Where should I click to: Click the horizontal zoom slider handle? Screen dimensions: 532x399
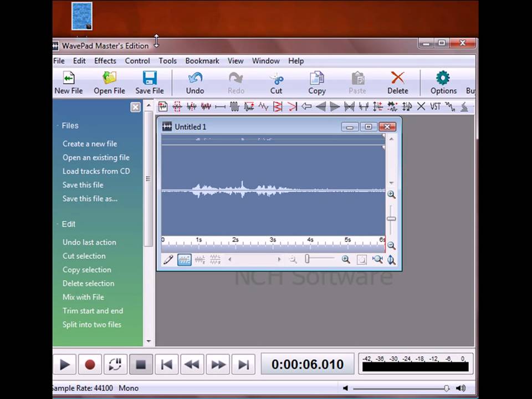coord(307,259)
